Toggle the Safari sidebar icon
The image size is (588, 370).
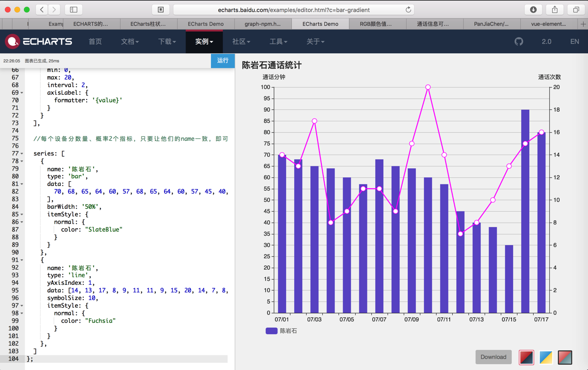(x=74, y=10)
